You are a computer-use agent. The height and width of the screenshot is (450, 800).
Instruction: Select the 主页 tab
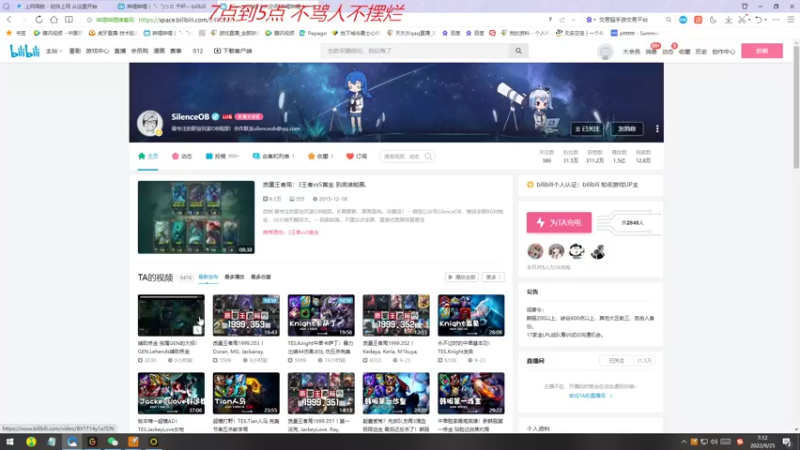click(x=148, y=156)
